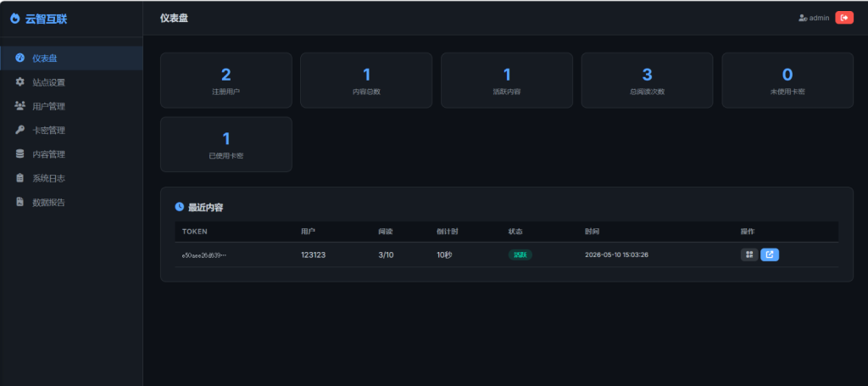Click the green 活跃 status badge

520,255
